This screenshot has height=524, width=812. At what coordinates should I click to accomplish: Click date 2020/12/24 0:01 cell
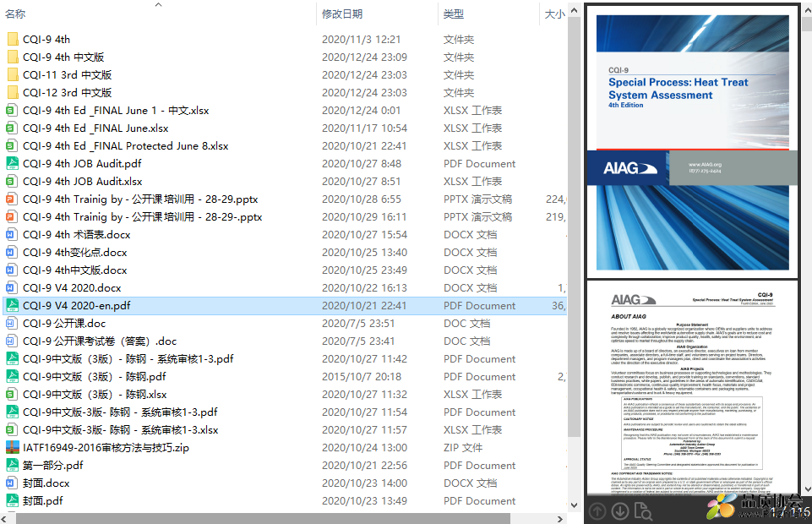coord(361,110)
